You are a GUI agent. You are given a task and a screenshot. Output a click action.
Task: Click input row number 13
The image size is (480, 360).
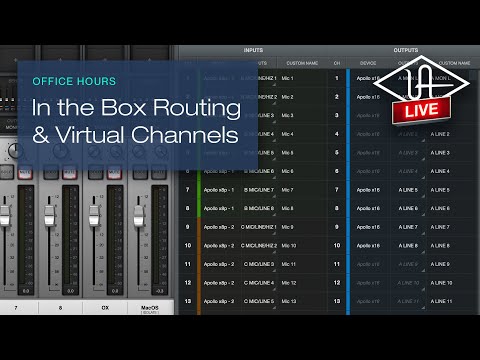(188, 301)
